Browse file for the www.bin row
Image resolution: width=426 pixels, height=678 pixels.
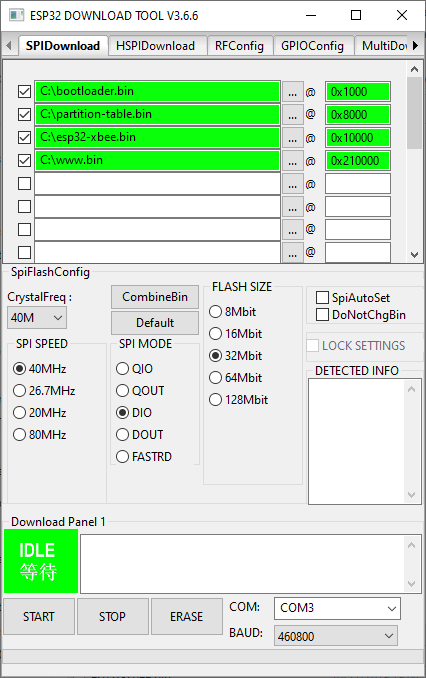coord(293,160)
